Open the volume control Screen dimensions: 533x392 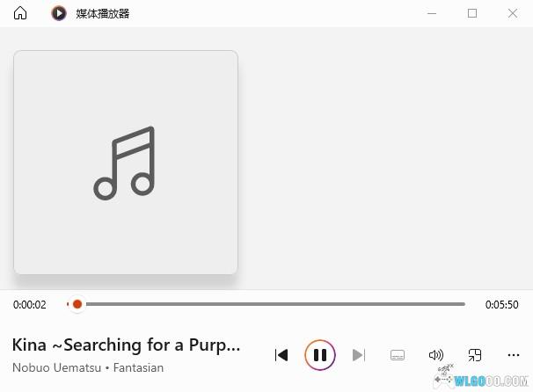(x=436, y=355)
